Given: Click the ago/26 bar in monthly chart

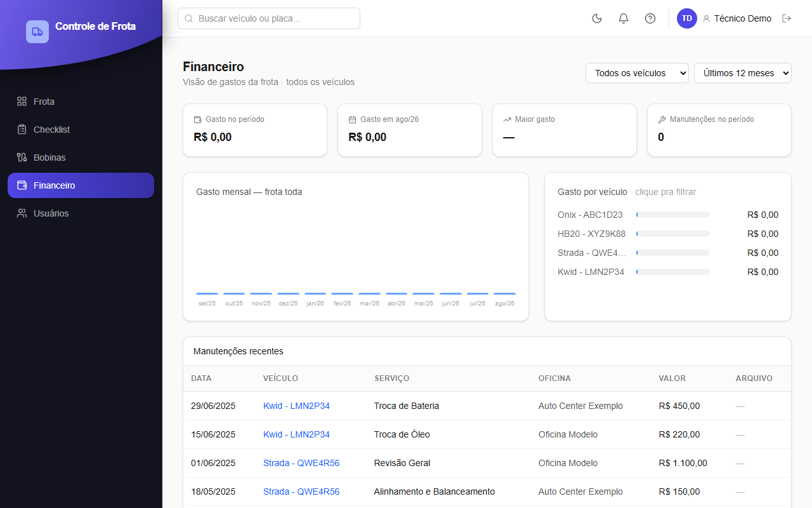Looking at the screenshot, I should point(504,294).
